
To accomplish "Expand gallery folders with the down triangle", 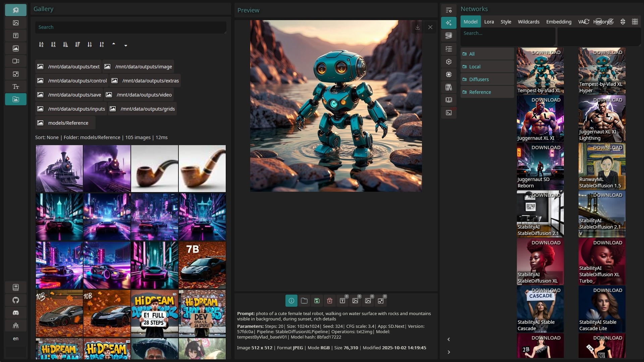I will tap(126, 46).
